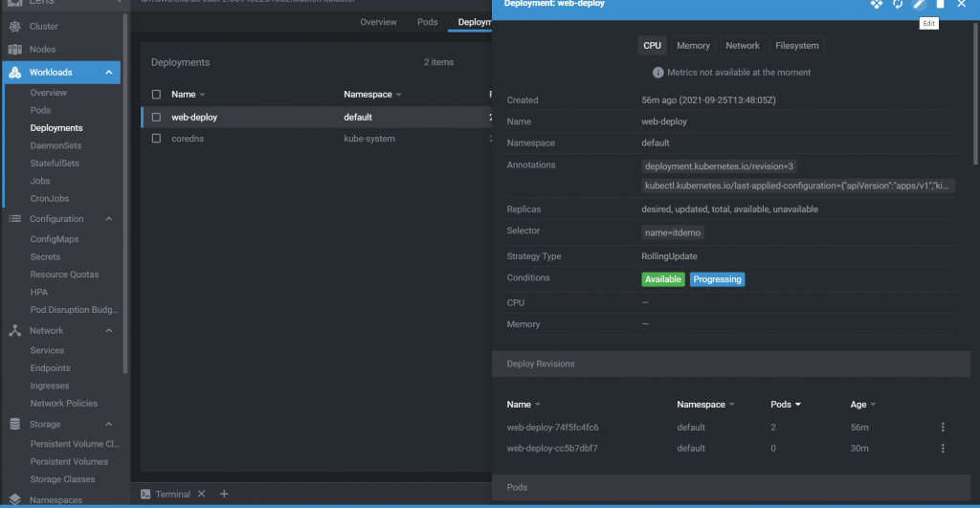The image size is (980, 508).
Task: Click the details panel vertical scrollbar
Action: tap(975, 94)
